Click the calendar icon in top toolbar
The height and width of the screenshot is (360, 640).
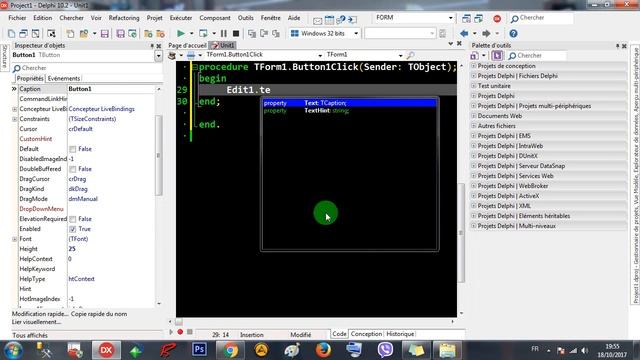click(x=329, y=20)
